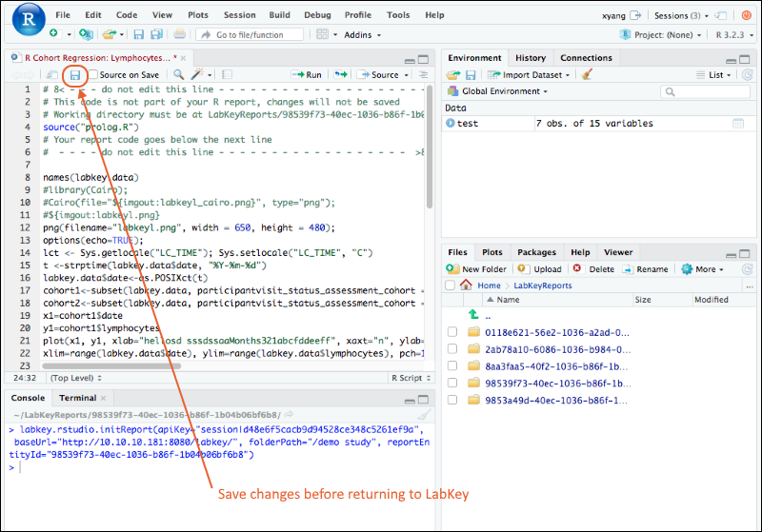Open the Session menu
This screenshot has width=762, height=532.
point(240,15)
